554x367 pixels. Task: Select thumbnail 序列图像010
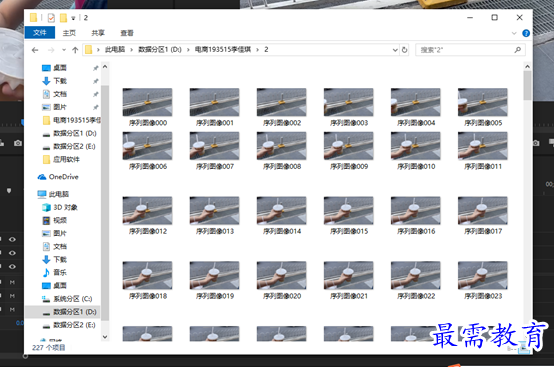[416, 151]
